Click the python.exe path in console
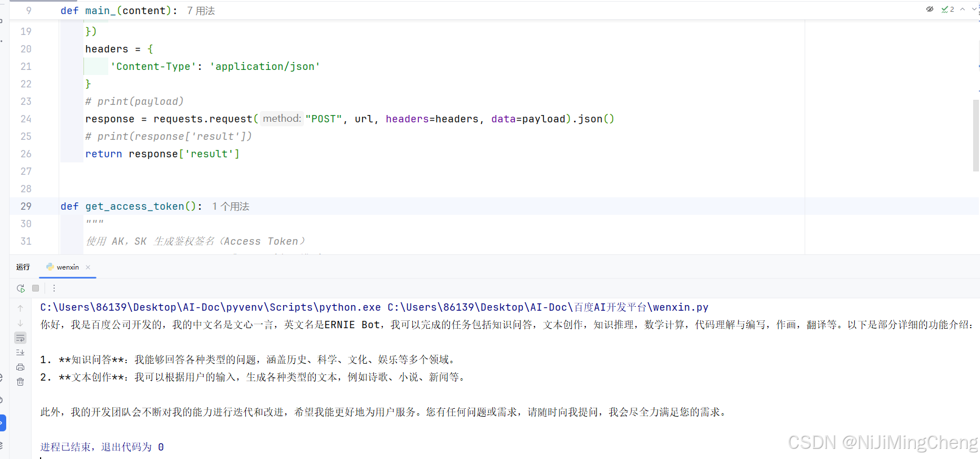980x459 pixels. [210, 307]
